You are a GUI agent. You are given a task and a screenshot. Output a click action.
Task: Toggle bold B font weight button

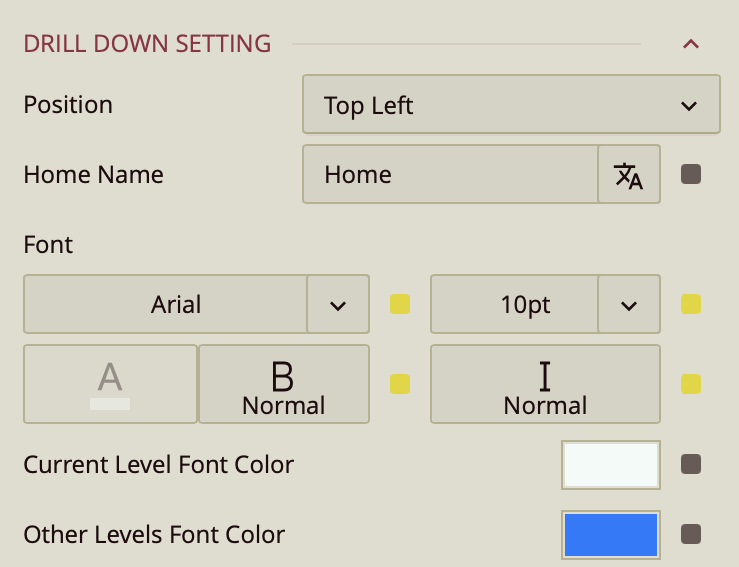tap(284, 384)
